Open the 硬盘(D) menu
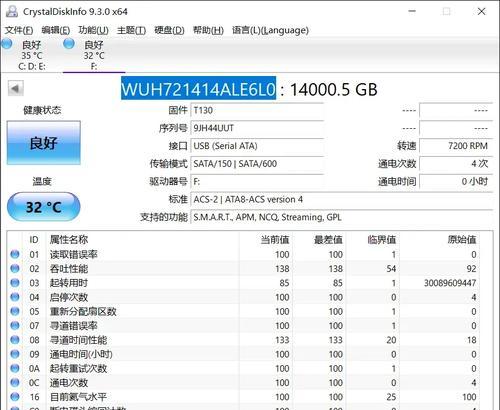The width and height of the screenshot is (500, 410). (169, 30)
